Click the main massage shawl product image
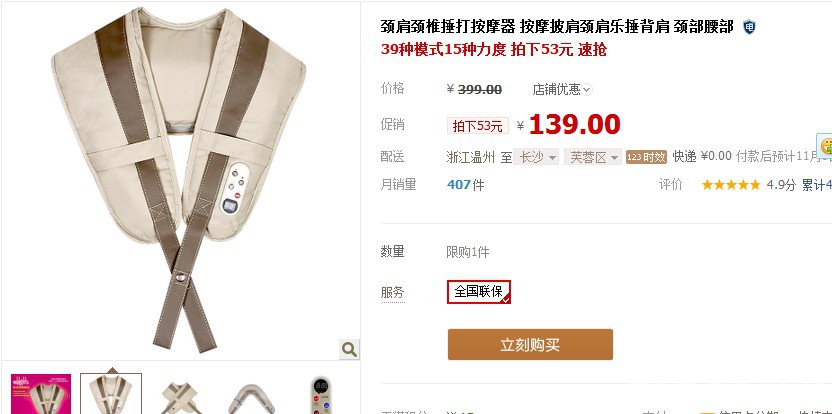Viewport: 832px width, 414px height. (x=180, y=180)
